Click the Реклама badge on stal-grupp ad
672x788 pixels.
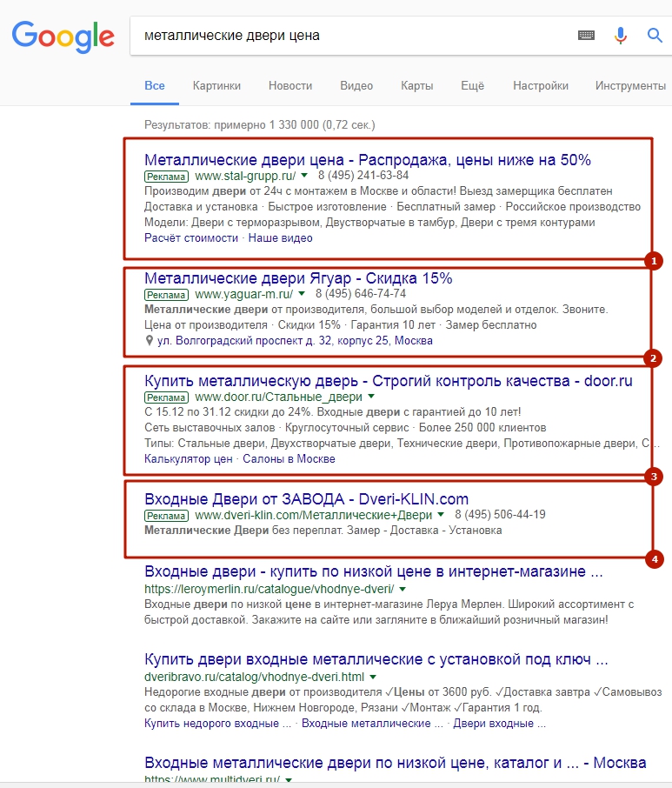(167, 177)
